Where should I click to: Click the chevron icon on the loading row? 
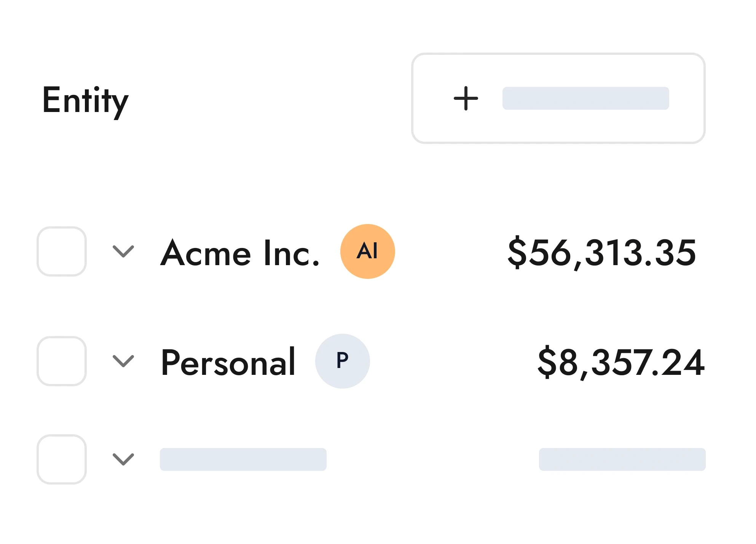tap(123, 460)
